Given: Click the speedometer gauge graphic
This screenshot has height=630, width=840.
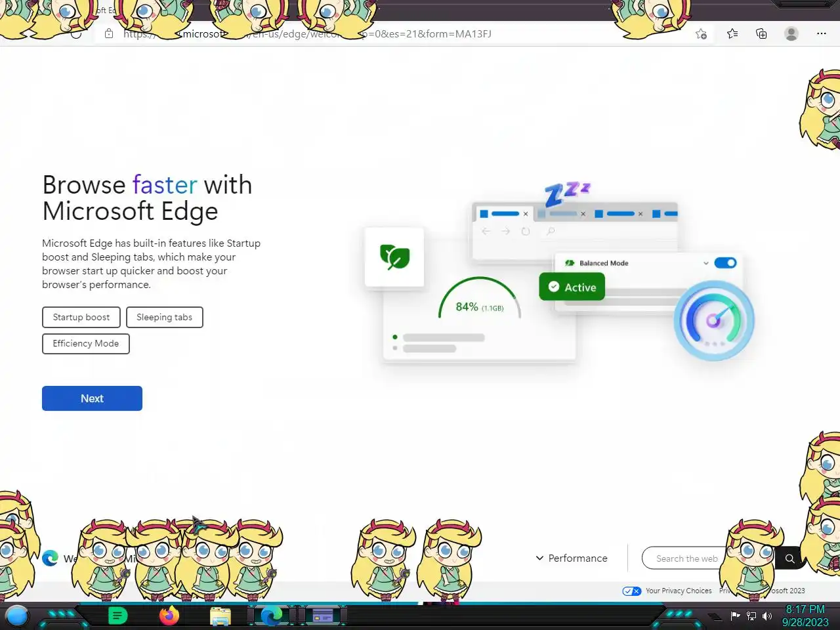Looking at the screenshot, I should (714, 320).
